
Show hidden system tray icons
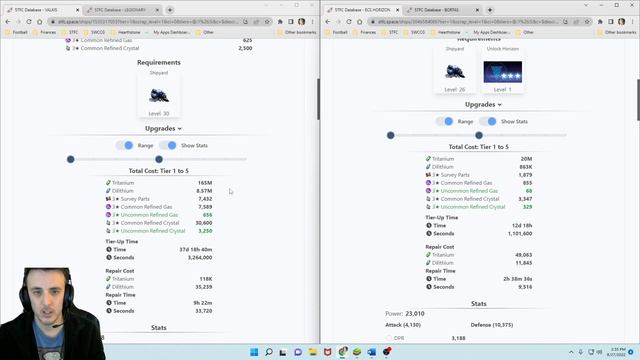click(571, 352)
